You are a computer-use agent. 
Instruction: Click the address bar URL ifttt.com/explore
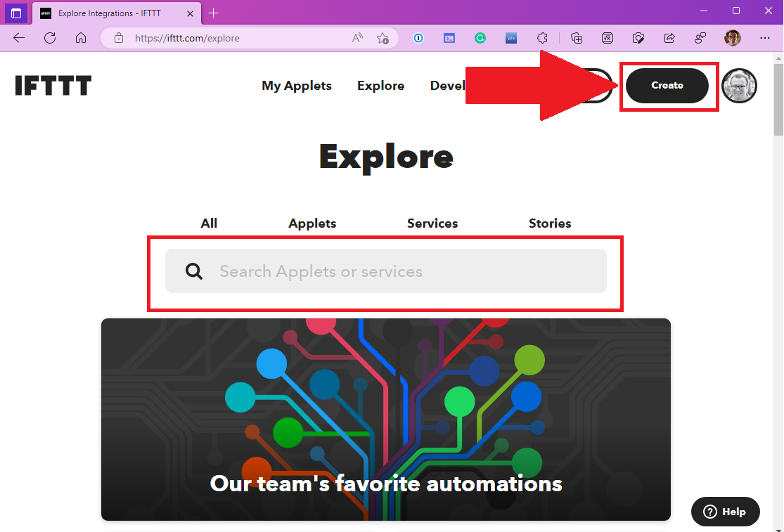[x=187, y=38]
